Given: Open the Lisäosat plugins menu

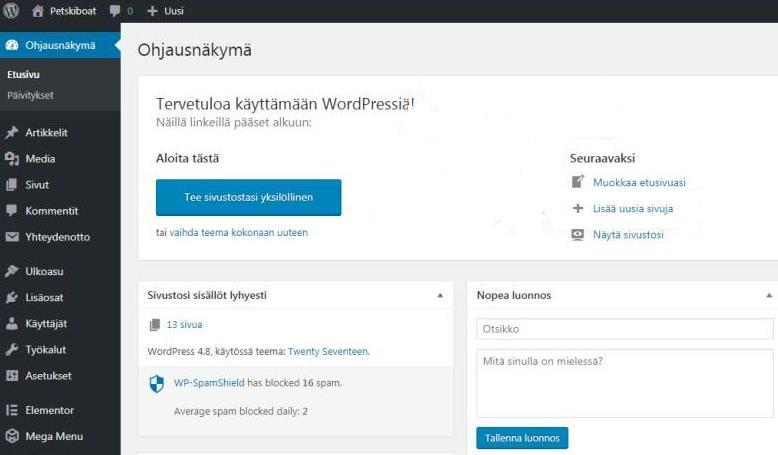Looking at the screenshot, I should 44,298.
